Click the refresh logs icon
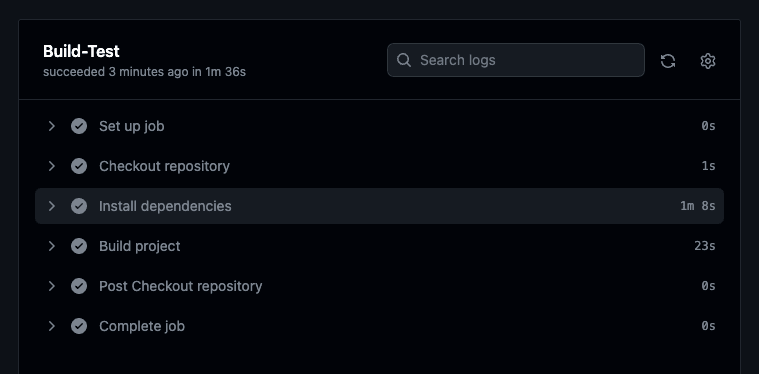The height and width of the screenshot is (374, 759). (x=668, y=61)
